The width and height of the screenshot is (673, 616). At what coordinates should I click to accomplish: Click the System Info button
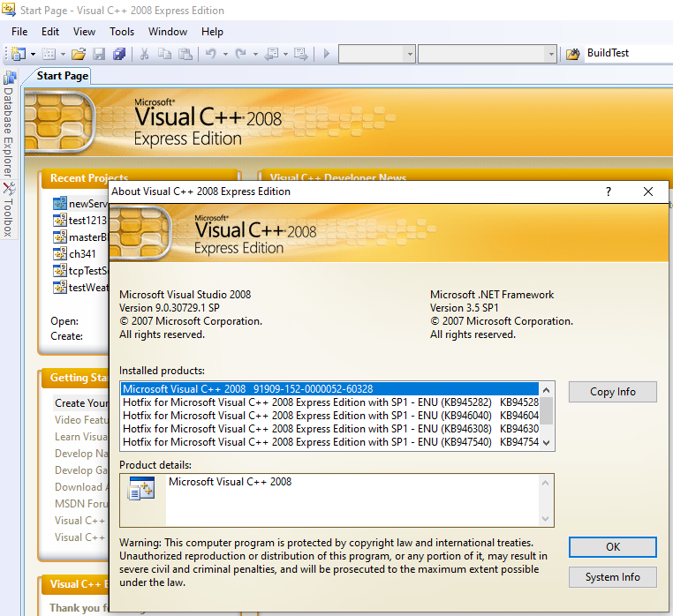pyautogui.click(x=612, y=577)
